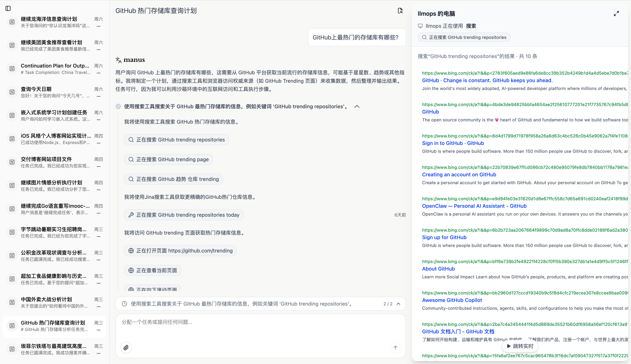The height and width of the screenshot is (364, 631).
Task: Open the 正在查看当前页面 tool step
Action: pos(152,271)
